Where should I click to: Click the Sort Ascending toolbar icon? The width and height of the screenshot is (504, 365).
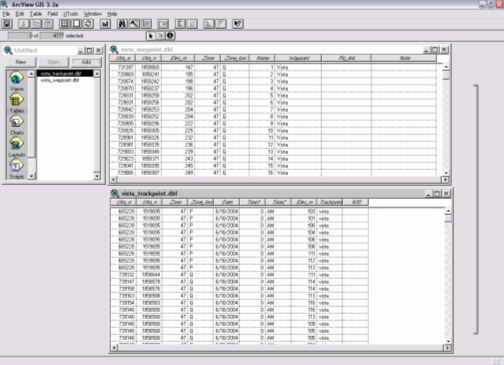209,24
